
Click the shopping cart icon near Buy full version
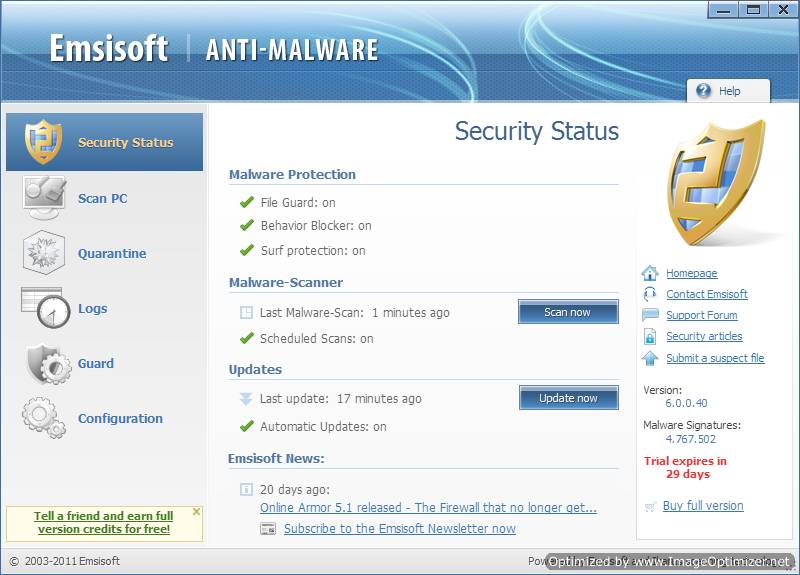(x=650, y=507)
